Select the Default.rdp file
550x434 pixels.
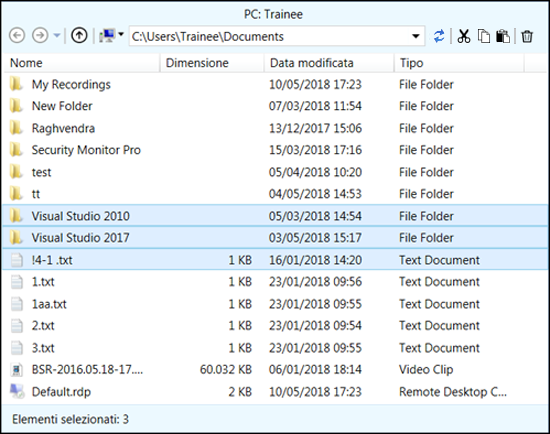pyautogui.click(x=275, y=392)
